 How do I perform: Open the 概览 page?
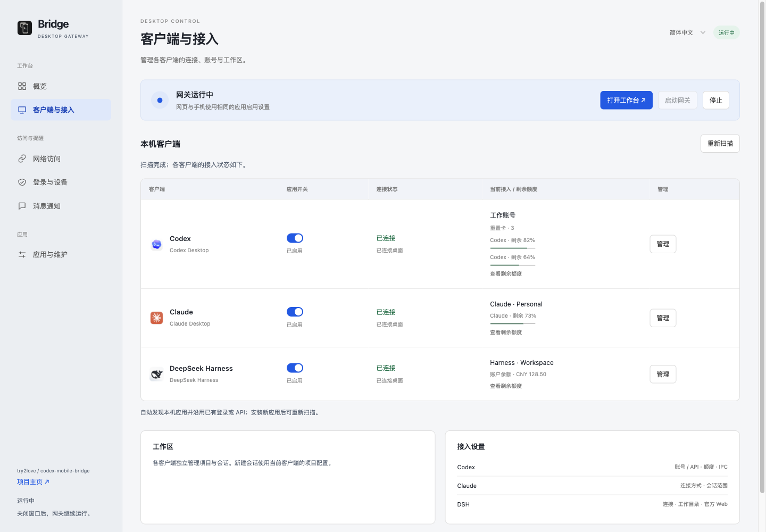pyautogui.click(x=61, y=86)
